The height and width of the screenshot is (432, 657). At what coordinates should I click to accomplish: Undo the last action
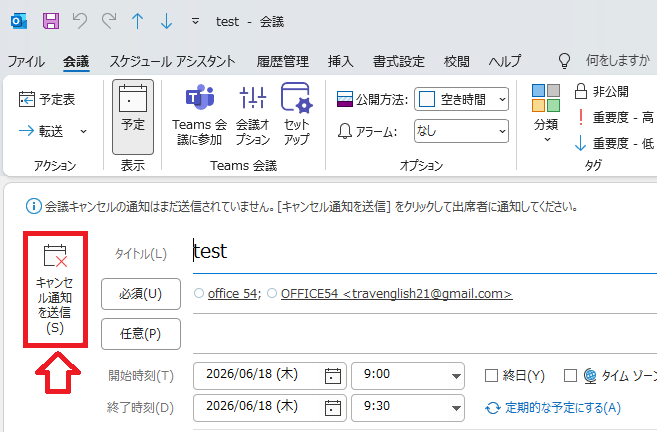pyautogui.click(x=80, y=21)
